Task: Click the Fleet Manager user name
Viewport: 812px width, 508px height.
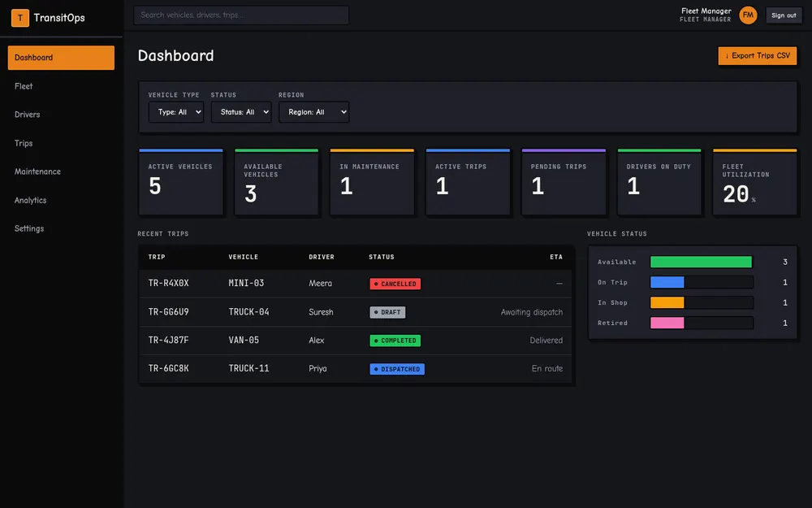Action: point(706,11)
